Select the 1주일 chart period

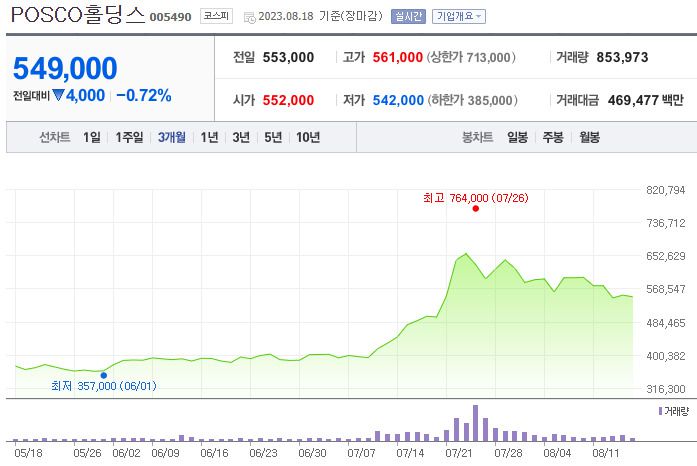(129, 137)
